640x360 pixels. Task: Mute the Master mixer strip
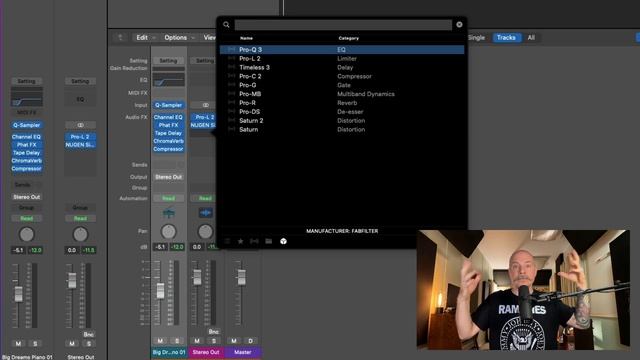pyautogui.click(x=233, y=340)
